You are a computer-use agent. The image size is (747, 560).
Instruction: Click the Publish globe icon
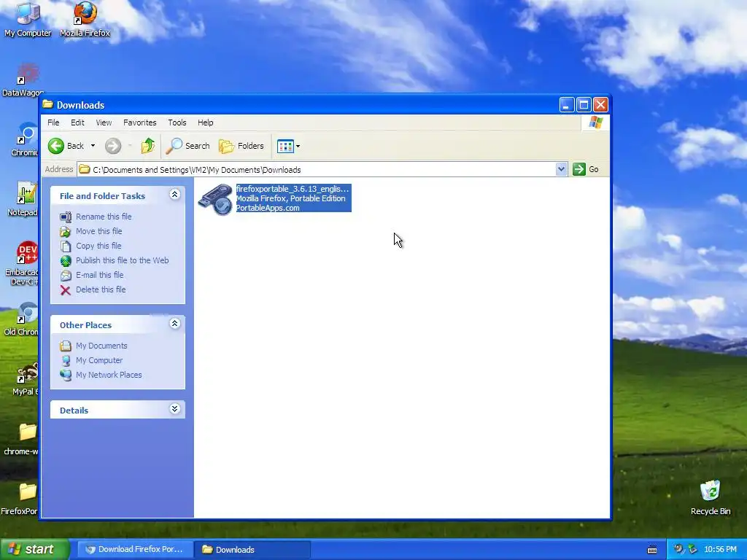66,261
